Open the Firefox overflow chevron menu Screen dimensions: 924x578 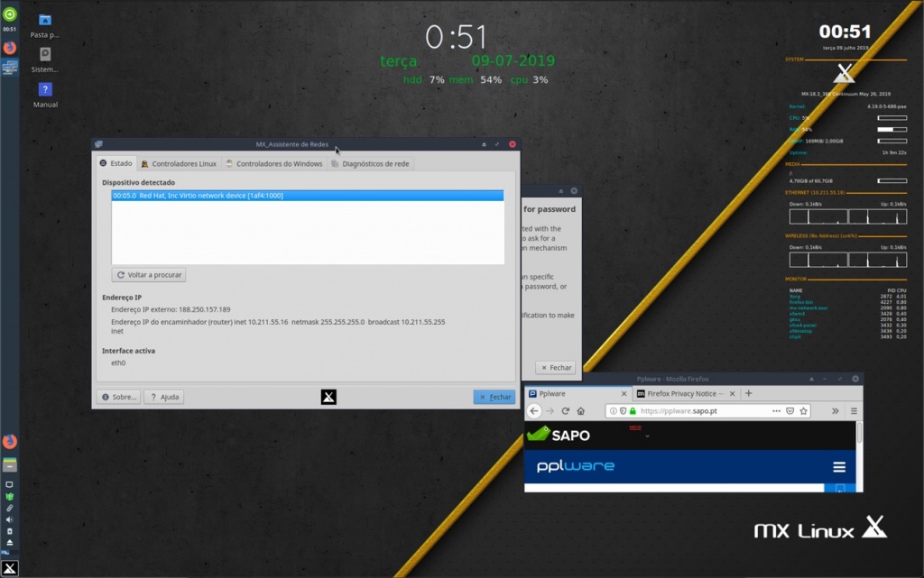pyautogui.click(x=836, y=411)
